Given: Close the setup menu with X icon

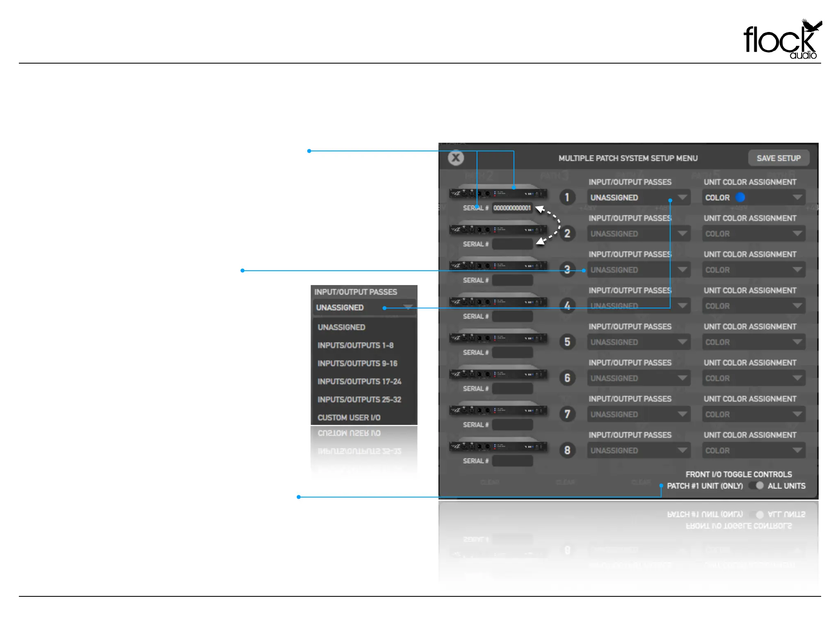Looking at the screenshot, I should point(456,158).
